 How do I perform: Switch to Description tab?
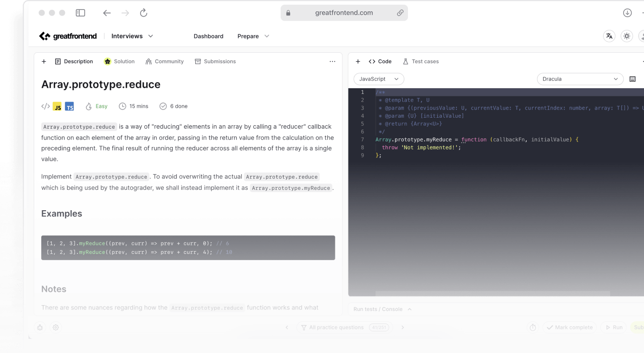click(74, 61)
